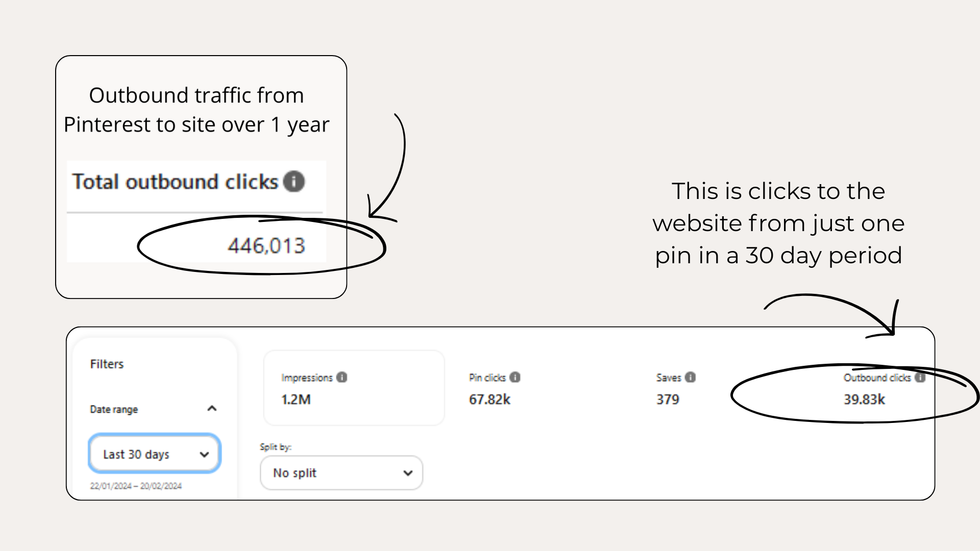This screenshot has height=551, width=980.
Task: Select the Saves metric label
Action: [x=669, y=378]
